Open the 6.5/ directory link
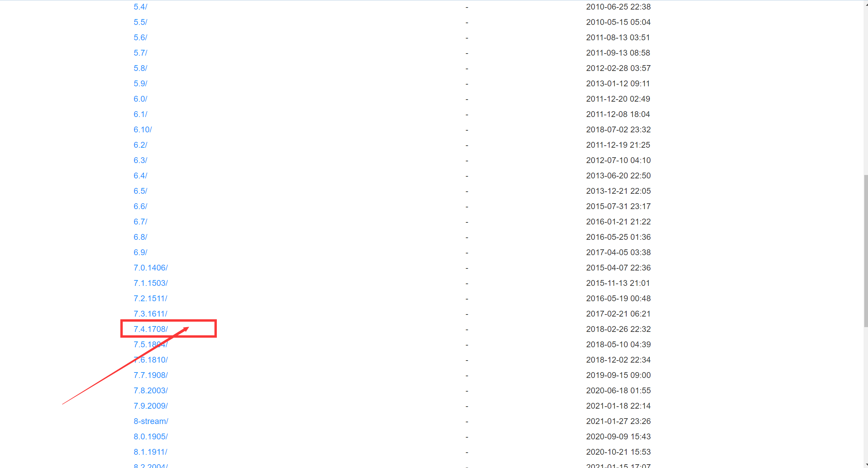The width and height of the screenshot is (868, 468). point(140,191)
